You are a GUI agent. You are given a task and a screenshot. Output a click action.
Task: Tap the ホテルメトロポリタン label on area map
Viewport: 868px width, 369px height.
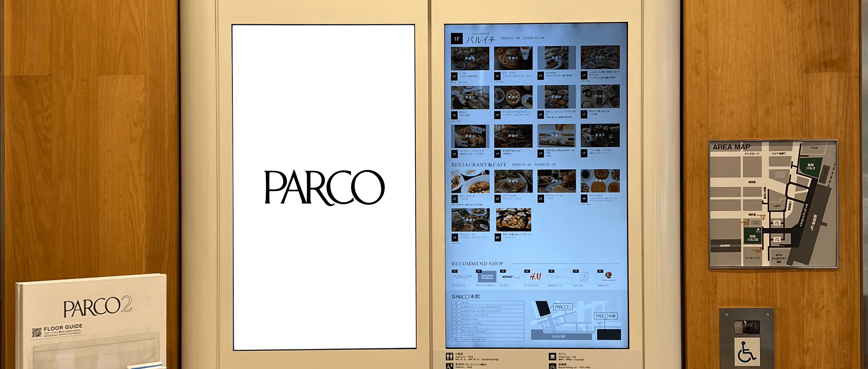779,258
